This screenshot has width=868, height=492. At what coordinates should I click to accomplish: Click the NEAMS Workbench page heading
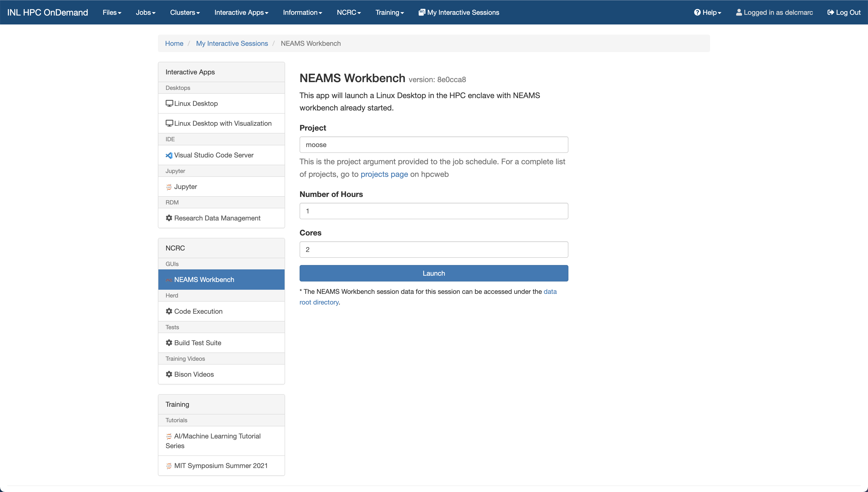tap(352, 78)
